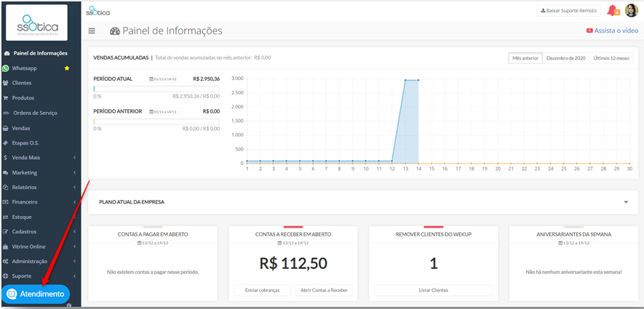Screen dimensions: 644x309
Task: Click the Cadastros edit icon
Action: coord(6,232)
